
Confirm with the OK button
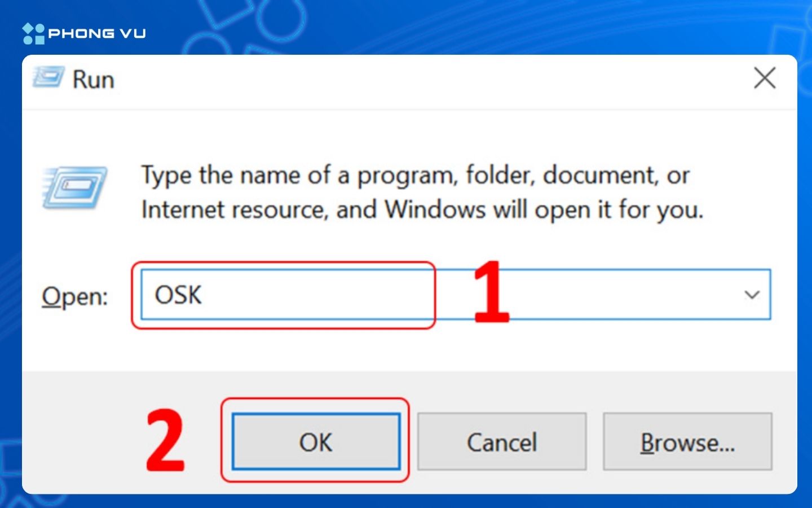pos(316,441)
